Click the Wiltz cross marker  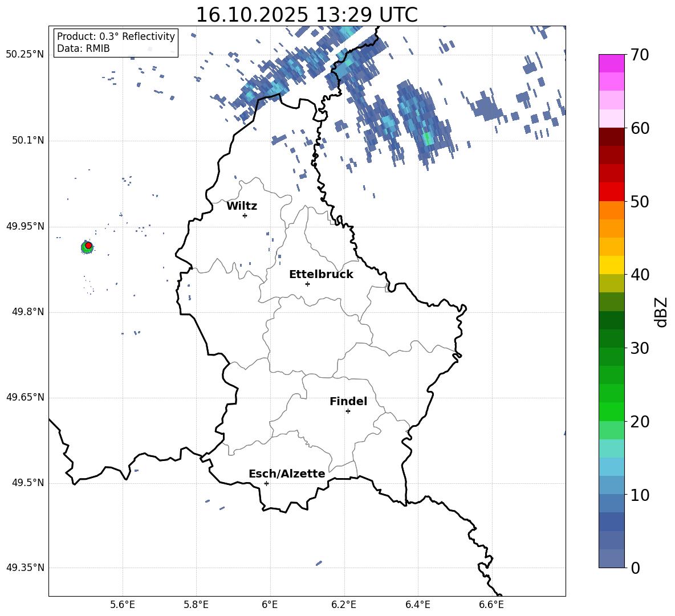[245, 215]
